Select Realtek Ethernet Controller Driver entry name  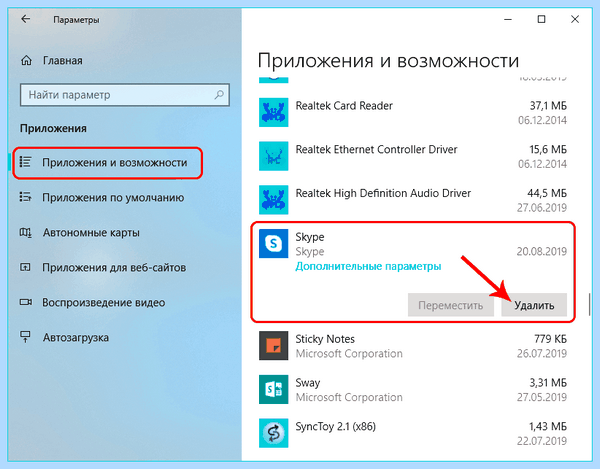(376, 150)
